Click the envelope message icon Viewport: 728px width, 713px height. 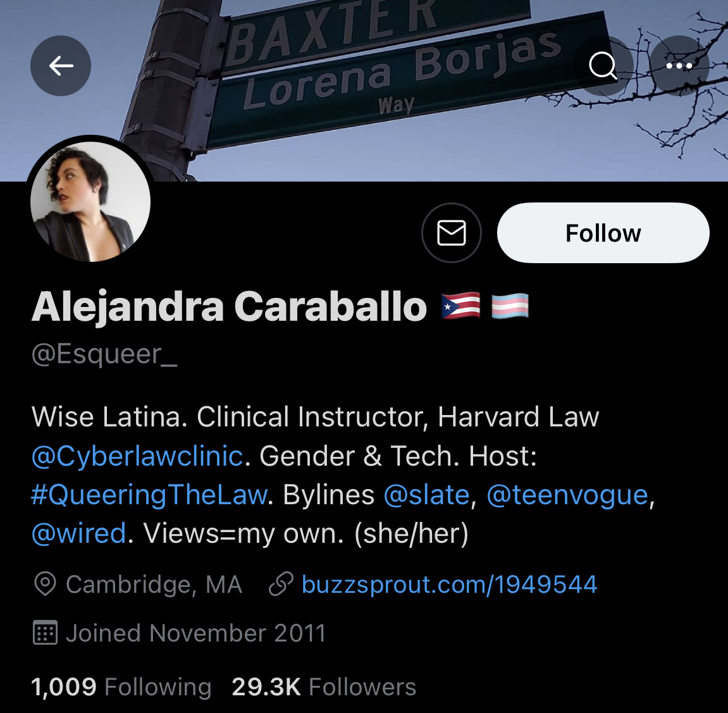pos(452,233)
